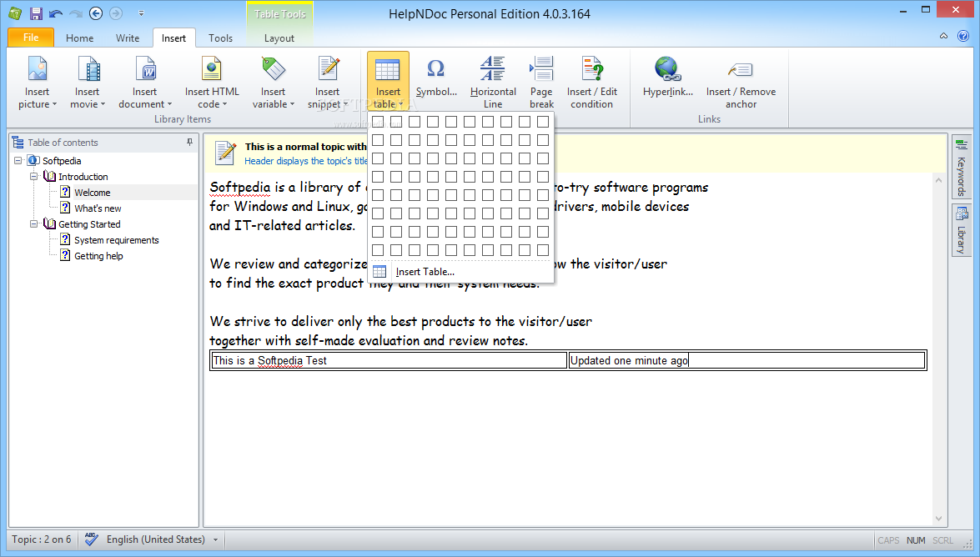Collapse the Softpedia tree node
Image resolution: width=980 pixels, height=557 pixels.
18,161
